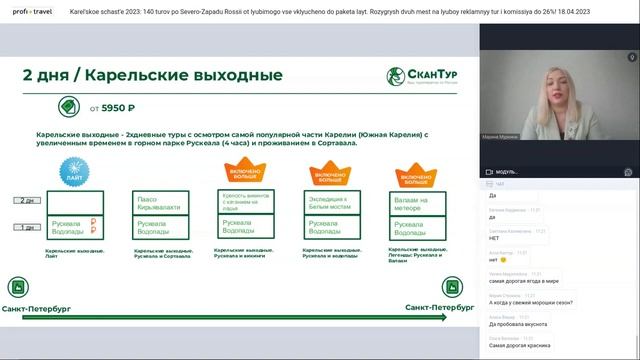Click the crown badge above the Экспедиция к Белым мостам box

[330, 173]
